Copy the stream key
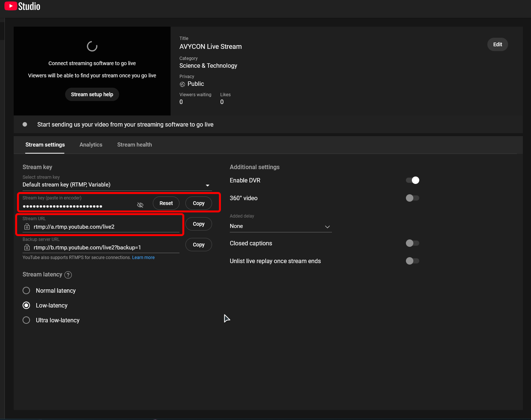This screenshot has height=420, width=531. pos(199,203)
